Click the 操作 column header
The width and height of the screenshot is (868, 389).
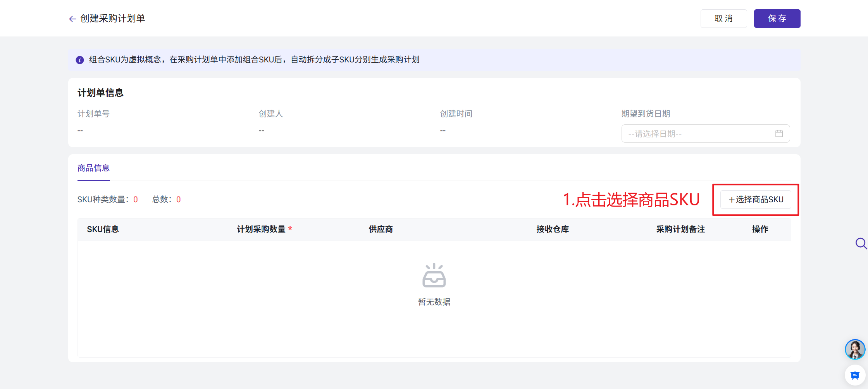tap(760, 229)
